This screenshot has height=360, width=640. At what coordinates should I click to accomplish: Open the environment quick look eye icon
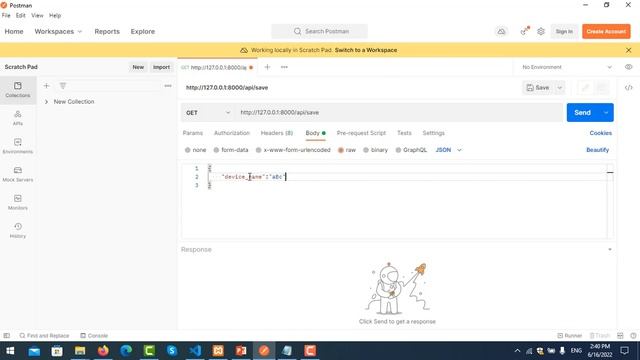[x=628, y=67]
